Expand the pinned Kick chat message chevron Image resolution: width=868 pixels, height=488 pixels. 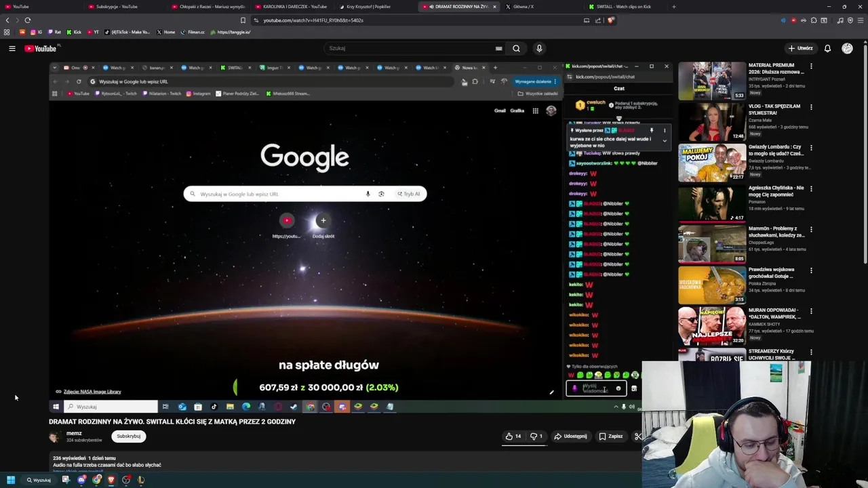pyautogui.click(x=665, y=140)
